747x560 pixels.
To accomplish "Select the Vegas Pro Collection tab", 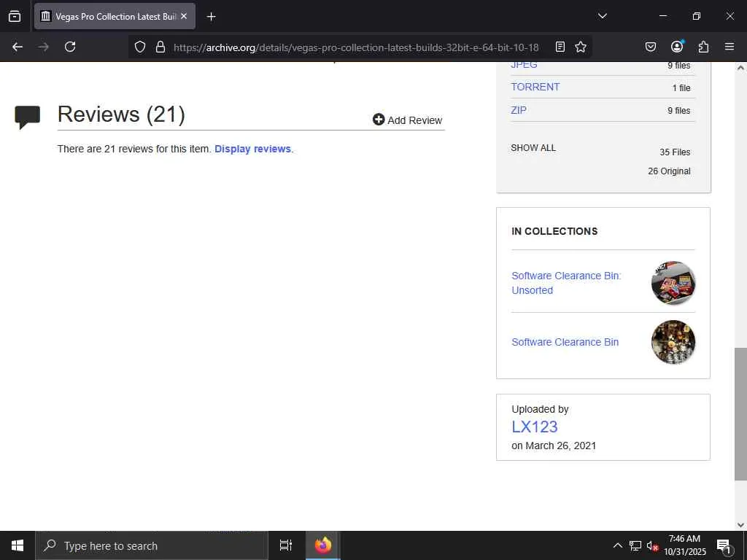I will [115, 16].
